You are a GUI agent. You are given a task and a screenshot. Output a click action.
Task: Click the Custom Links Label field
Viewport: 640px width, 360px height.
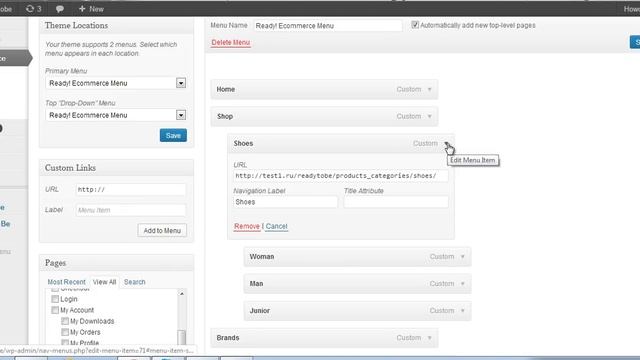131,210
